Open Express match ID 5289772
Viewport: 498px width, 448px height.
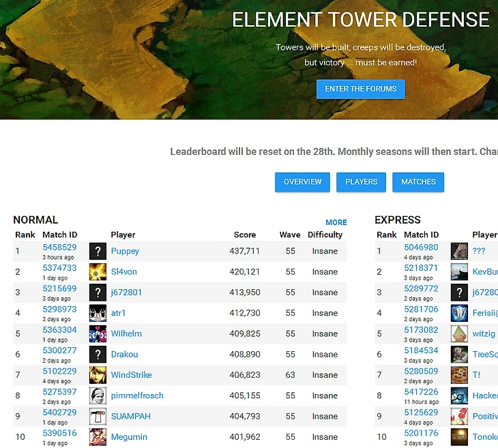421,288
